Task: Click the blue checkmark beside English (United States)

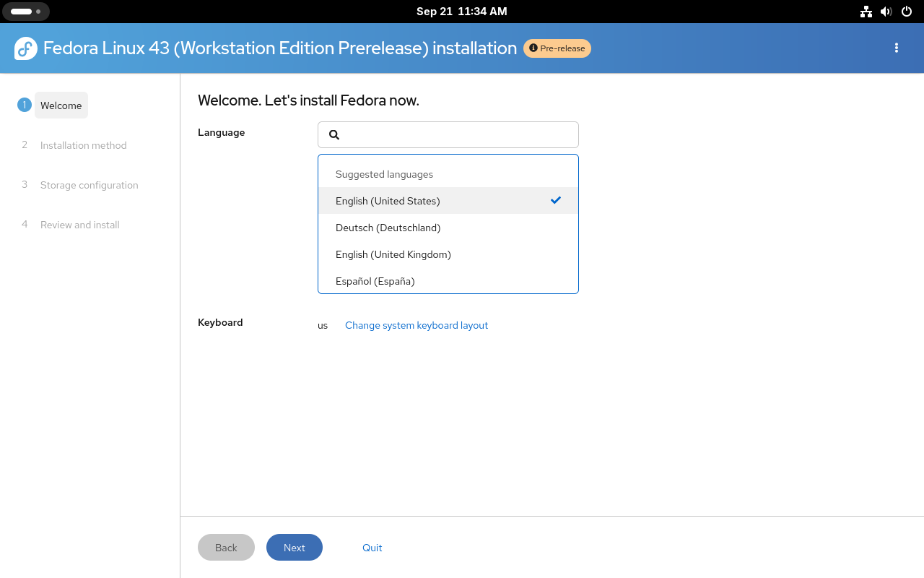Action: (x=555, y=200)
